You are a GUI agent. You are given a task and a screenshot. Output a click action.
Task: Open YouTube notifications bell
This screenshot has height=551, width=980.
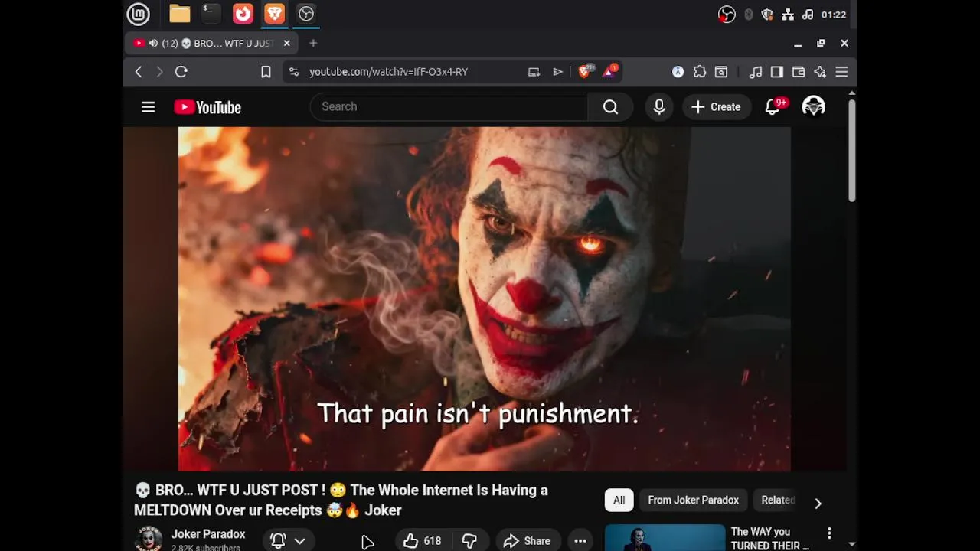point(773,107)
